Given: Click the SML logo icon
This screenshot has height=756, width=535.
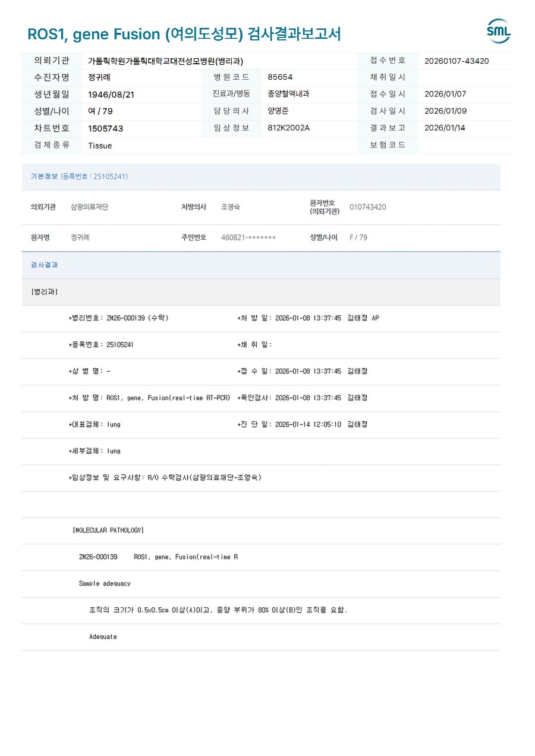Looking at the screenshot, I should (499, 31).
